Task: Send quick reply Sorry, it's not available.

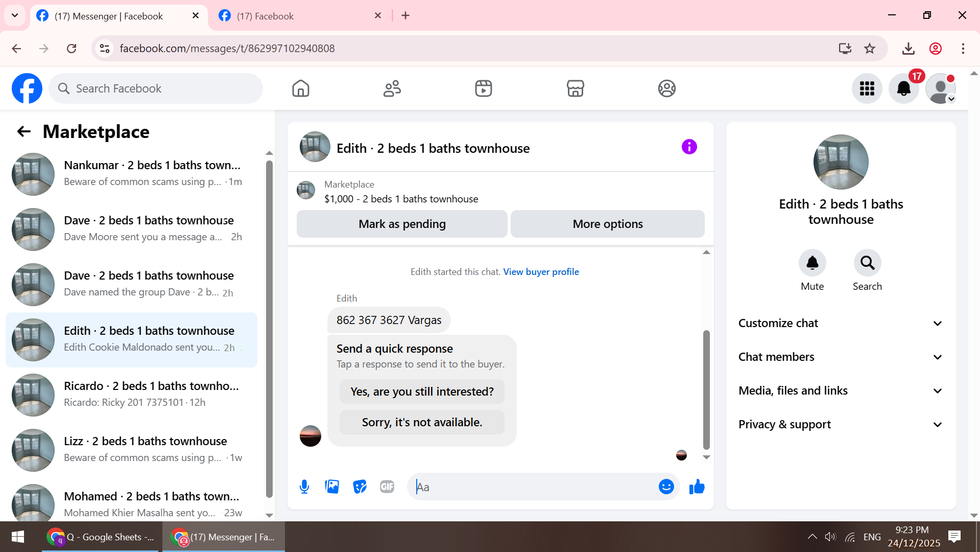Action: pos(422,422)
